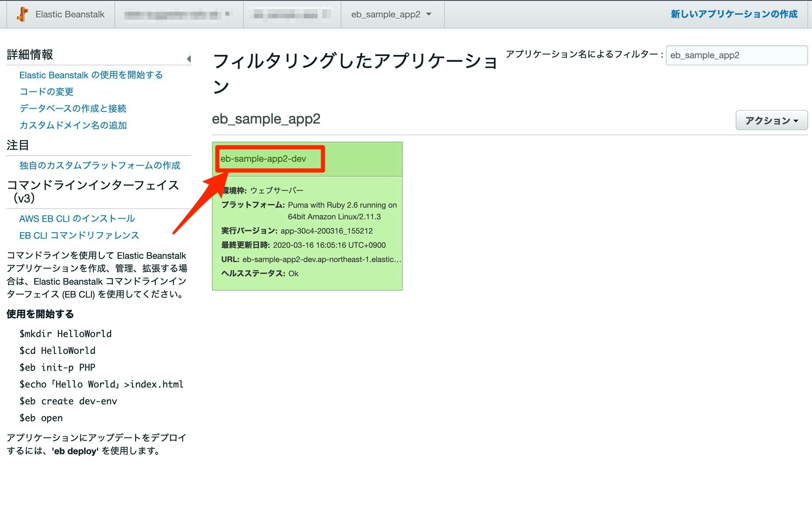Click the Elastic Beanstalk breadcrumb text
The image size is (812, 515).
coord(70,14)
